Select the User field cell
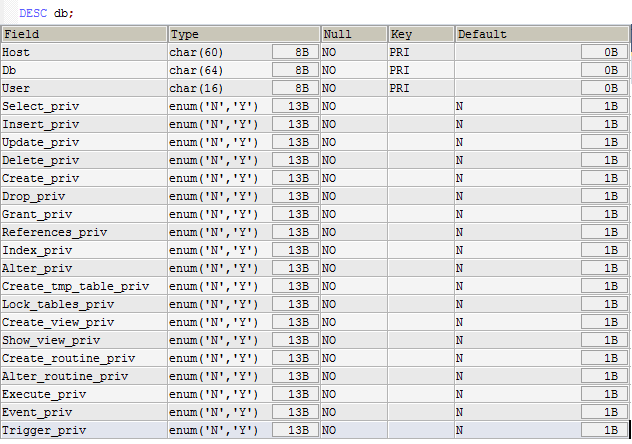 click(84, 88)
